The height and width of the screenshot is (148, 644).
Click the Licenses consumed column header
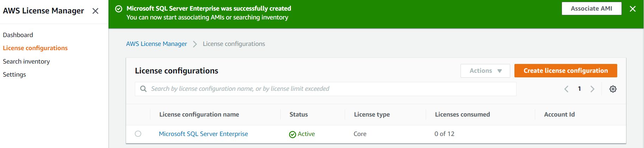[x=462, y=114]
